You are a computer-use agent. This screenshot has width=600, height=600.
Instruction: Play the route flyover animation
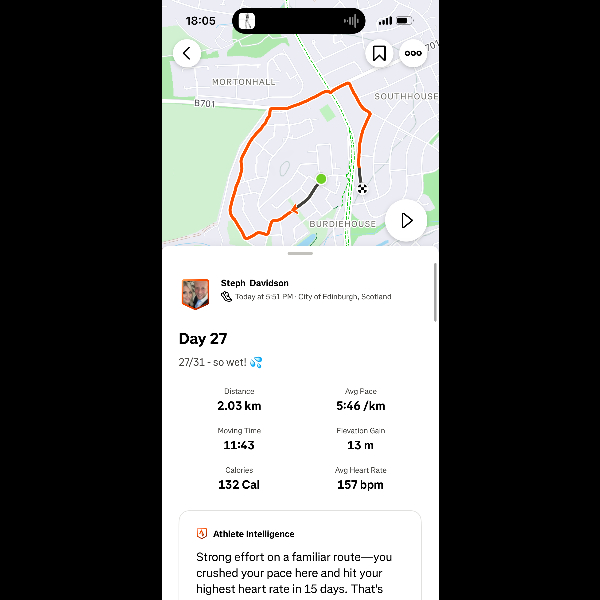[x=406, y=220]
